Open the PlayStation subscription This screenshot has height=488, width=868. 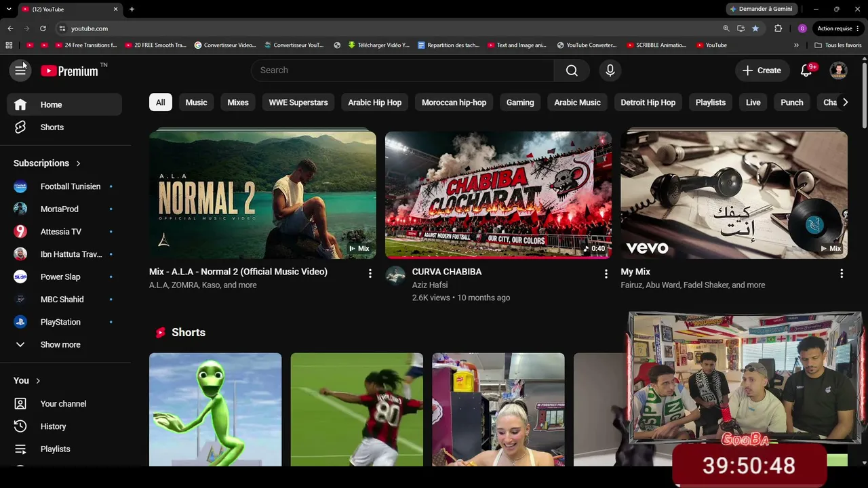[x=64, y=322]
